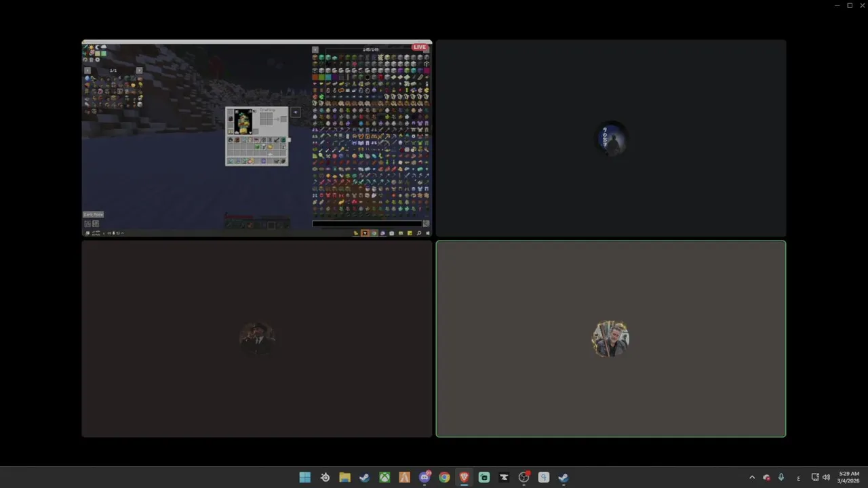Click the right arrow of bookmarks page 1/1
868x488 pixels.
pos(139,70)
